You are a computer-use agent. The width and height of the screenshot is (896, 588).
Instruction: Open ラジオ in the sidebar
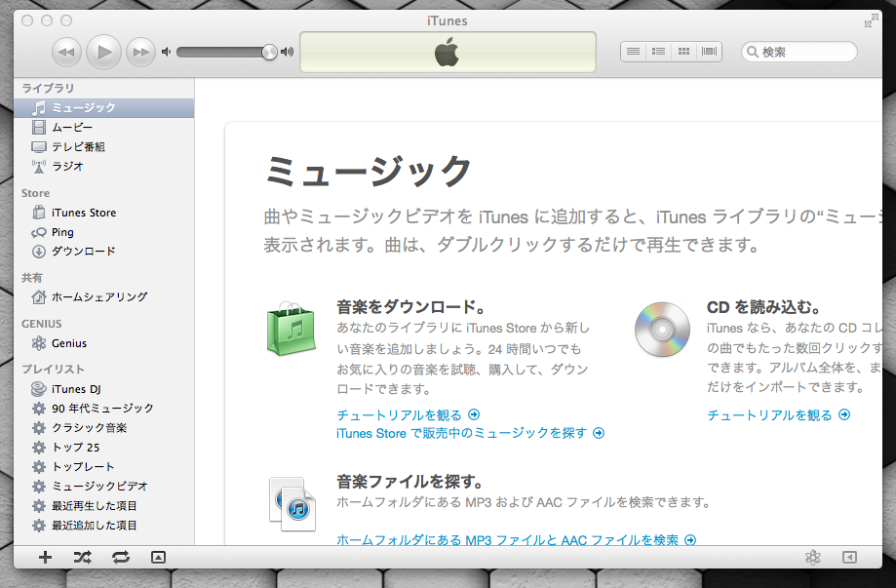(103, 167)
